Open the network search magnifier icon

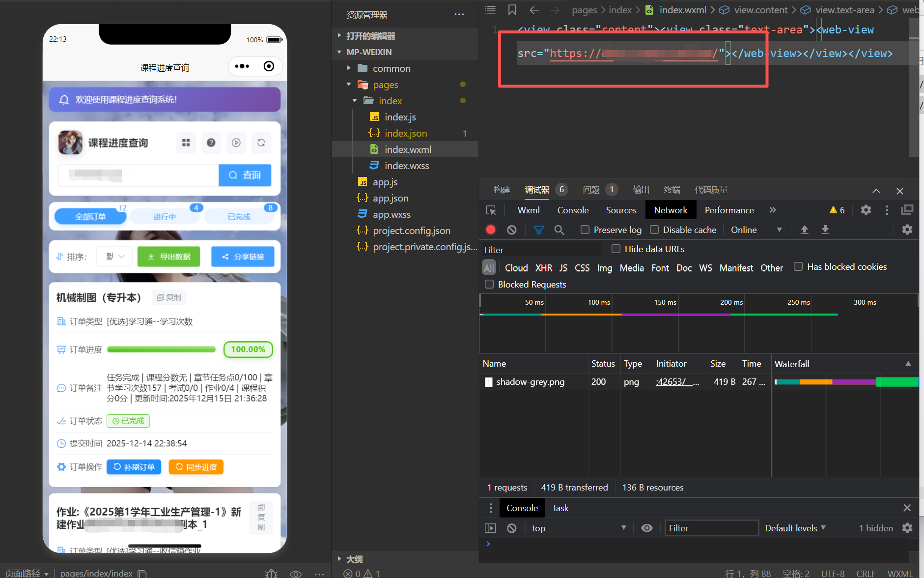point(559,230)
